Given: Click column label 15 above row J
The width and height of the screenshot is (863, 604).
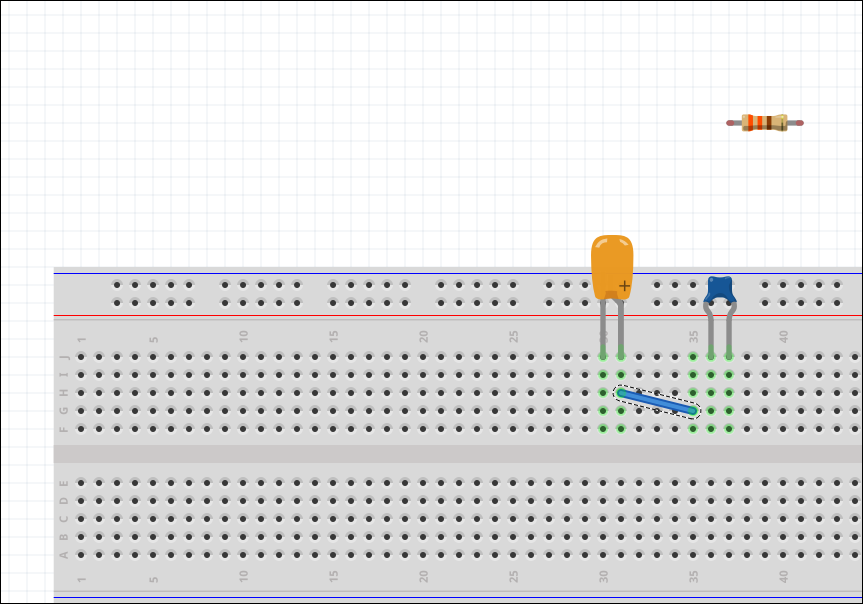Looking at the screenshot, I should 333,336.
